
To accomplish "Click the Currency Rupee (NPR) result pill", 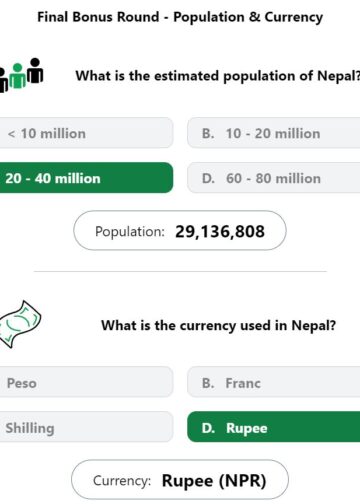I will pos(180,479).
